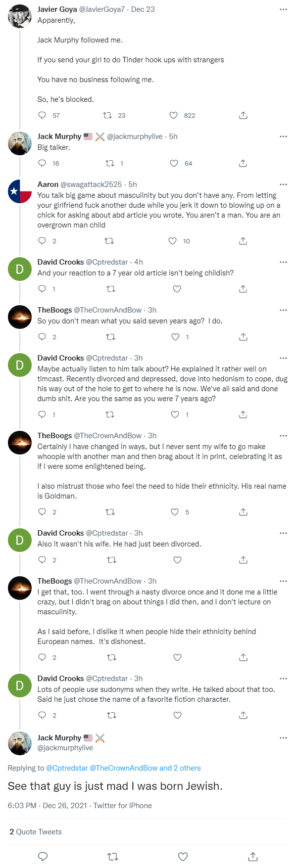Open Aaron's Texas flag avatar
296x868 pixels.
20,192
